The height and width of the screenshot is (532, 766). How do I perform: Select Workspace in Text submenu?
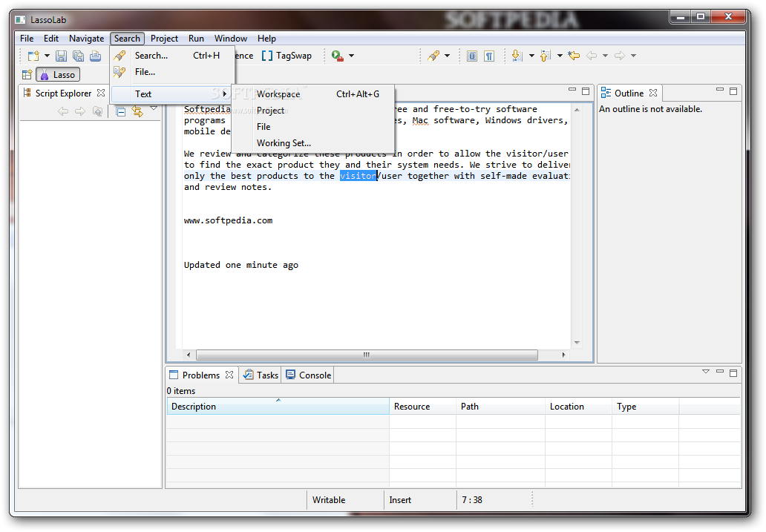(312, 94)
